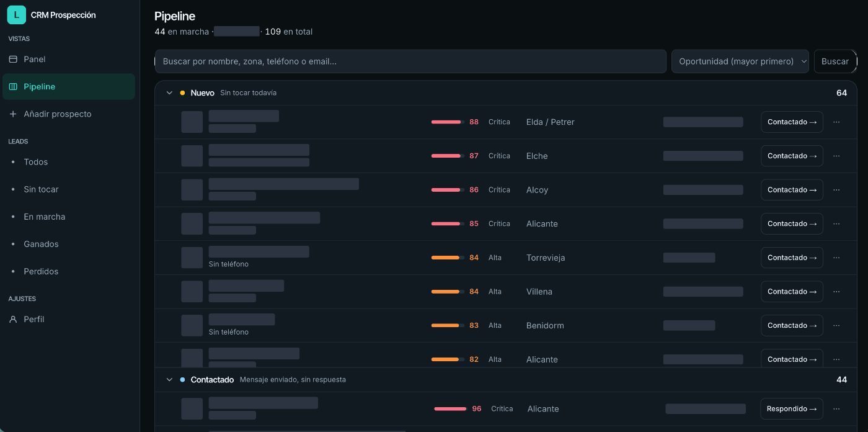The image size is (868, 432).
Task: Open more options for Benidorm lead
Action: click(x=836, y=325)
